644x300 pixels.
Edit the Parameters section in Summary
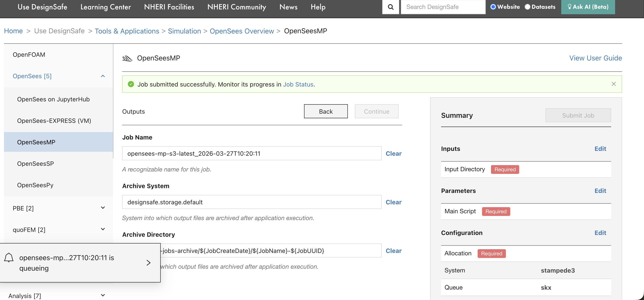click(x=600, y=191)
